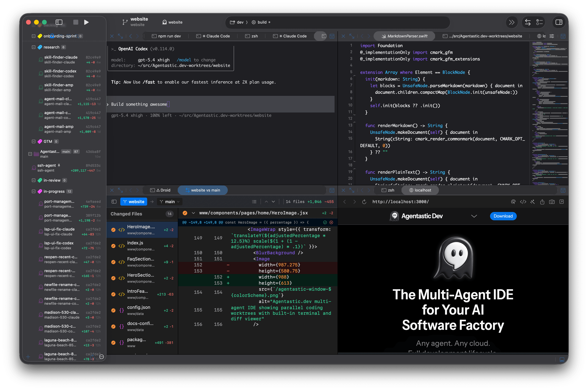Click the Download button on the webpage
The height and width of the screenshot is (390, 588).
point(503,216)
